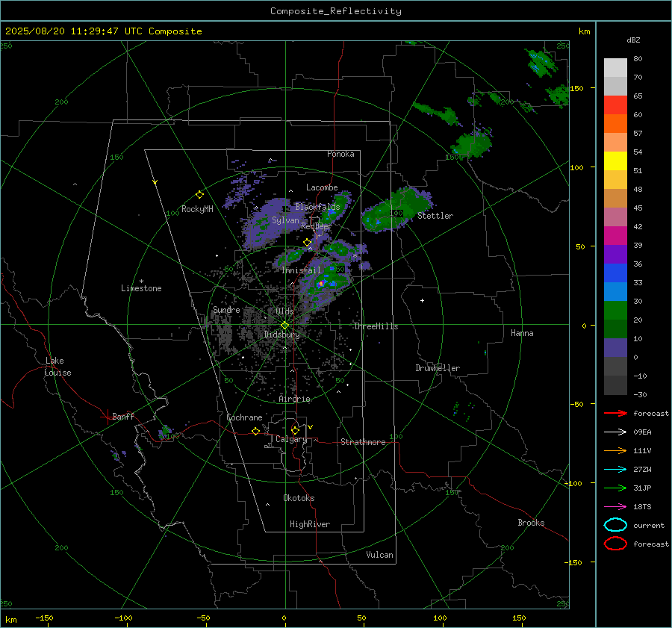Click the blue 33-36 dBZ swatch
Image resolution: width=672 pixels, height=628 pixels.
615,273
